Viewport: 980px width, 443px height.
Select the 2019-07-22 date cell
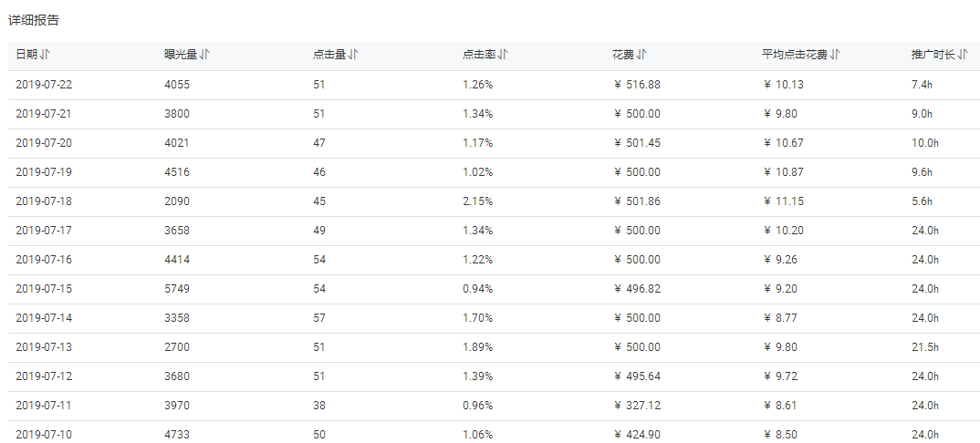pos(44,85)
